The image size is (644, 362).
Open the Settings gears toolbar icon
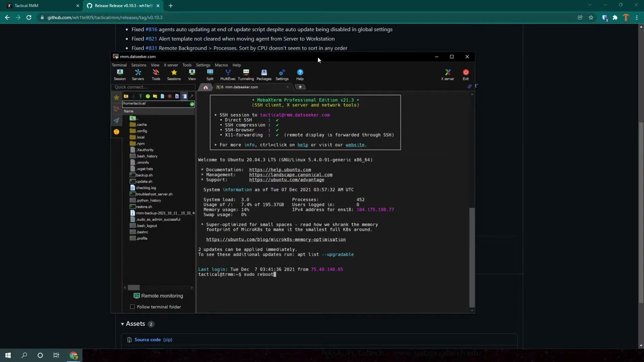[282, 74]
